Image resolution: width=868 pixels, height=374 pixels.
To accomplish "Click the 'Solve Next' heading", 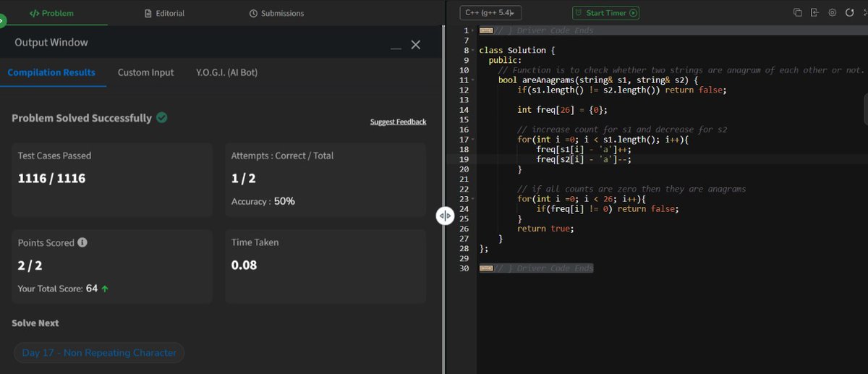I will [x=35, y=323].
